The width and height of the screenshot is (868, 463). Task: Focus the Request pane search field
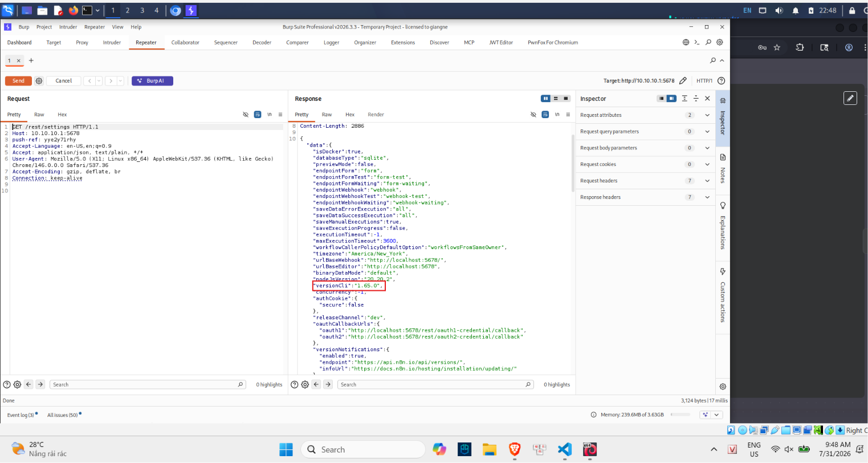[x=148, y=385]
